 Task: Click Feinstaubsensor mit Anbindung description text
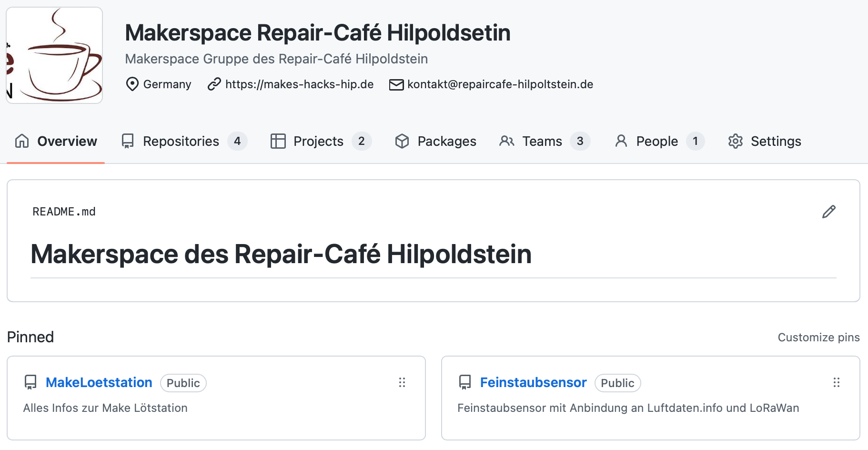(x=628, y=408)
